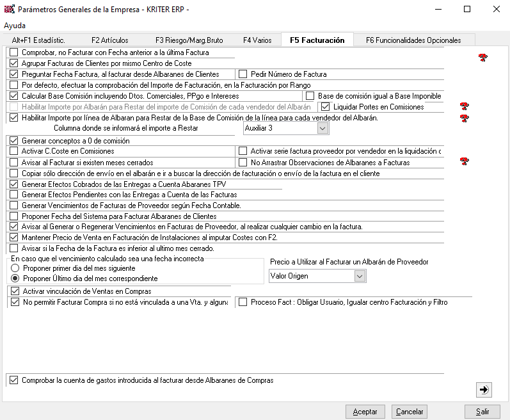
Task: Click help icon beside No Arrastrar Observaciones
Action: click(x=464, y=162)
